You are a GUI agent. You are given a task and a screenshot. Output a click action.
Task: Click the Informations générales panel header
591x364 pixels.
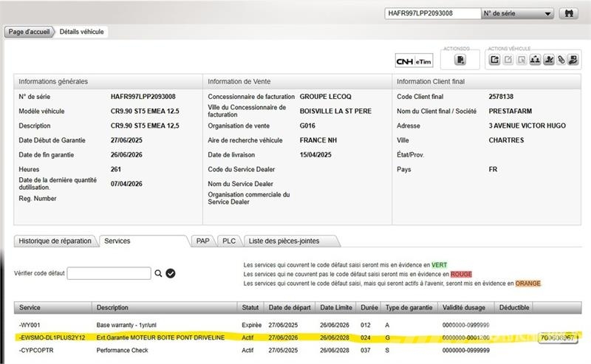pyautogui.click(x=108, y=81)
